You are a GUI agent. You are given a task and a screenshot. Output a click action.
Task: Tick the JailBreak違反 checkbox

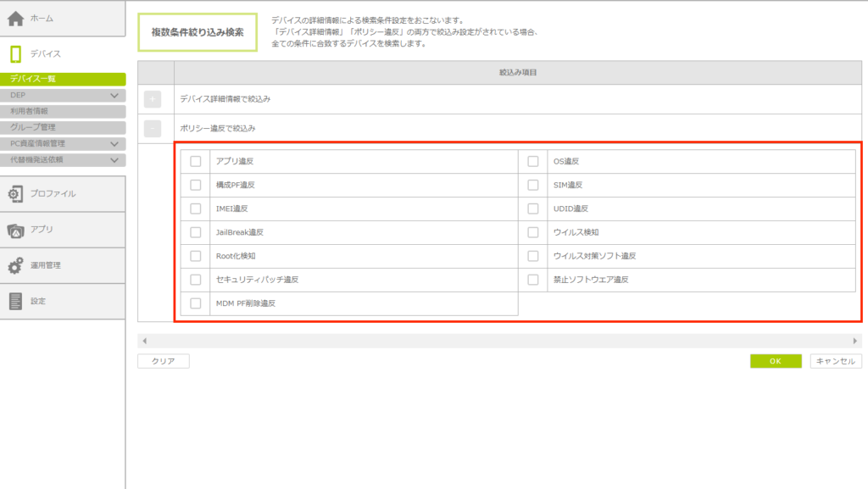click(196, 232)
